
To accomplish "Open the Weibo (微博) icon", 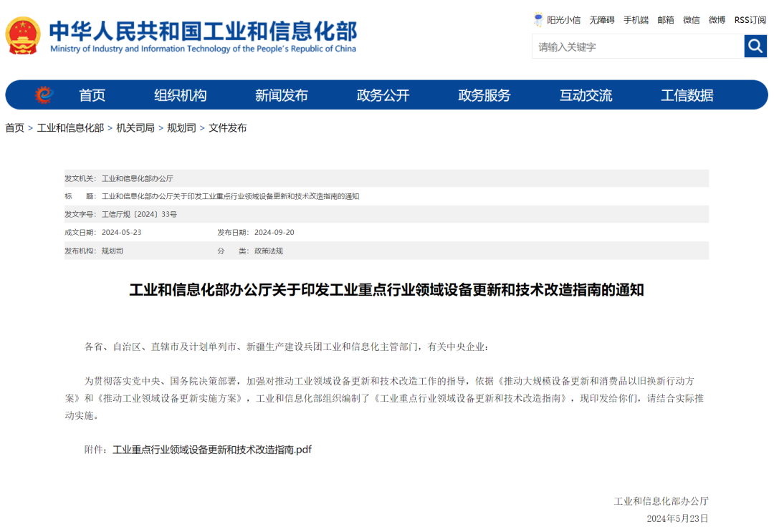I will [716, 19].
